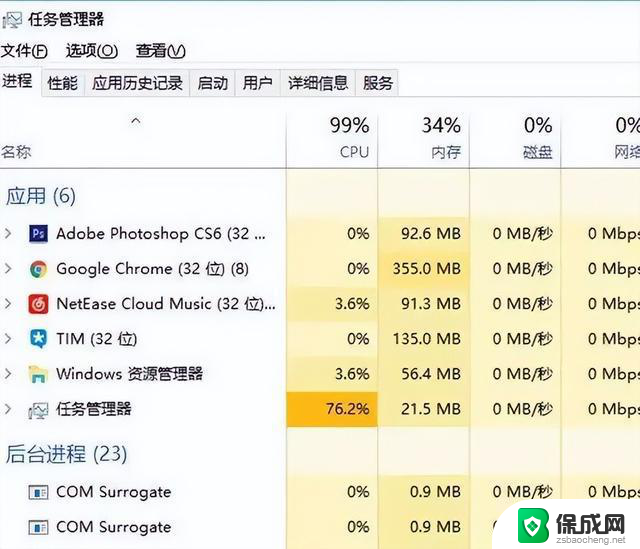640x549 pixels.
Task: Expand the Adobe Photoshop CS6 process
Action: click(8, 233)
